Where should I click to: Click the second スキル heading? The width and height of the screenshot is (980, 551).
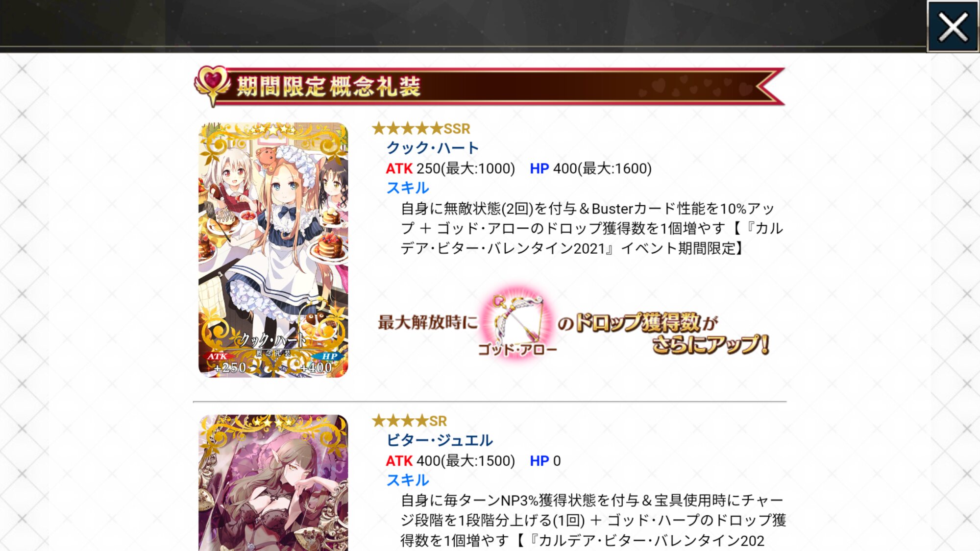click(x=408, y=480)
